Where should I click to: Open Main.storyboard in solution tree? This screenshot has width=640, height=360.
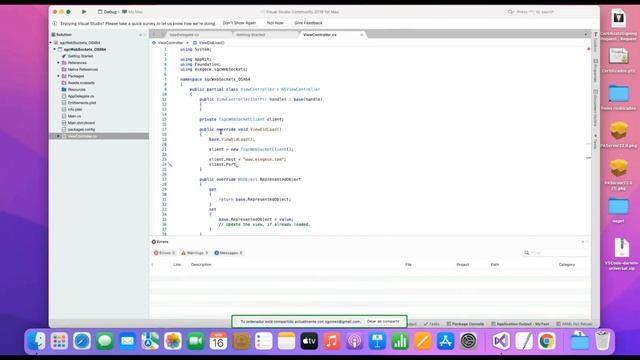[81, 123]
